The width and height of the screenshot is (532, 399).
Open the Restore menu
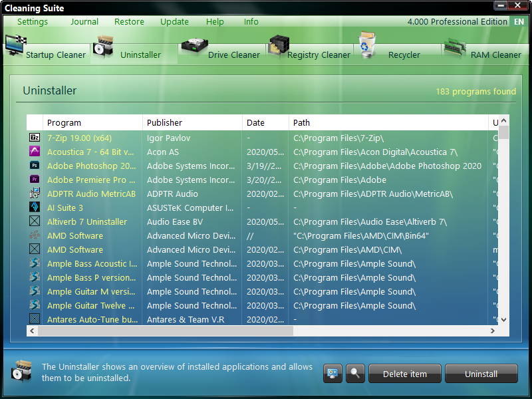click(129, 22)
